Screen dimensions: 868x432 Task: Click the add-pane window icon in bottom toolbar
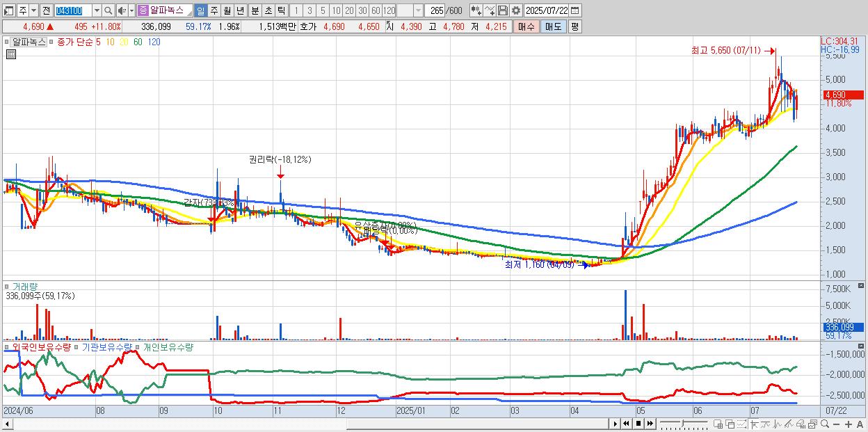point(718,424)
